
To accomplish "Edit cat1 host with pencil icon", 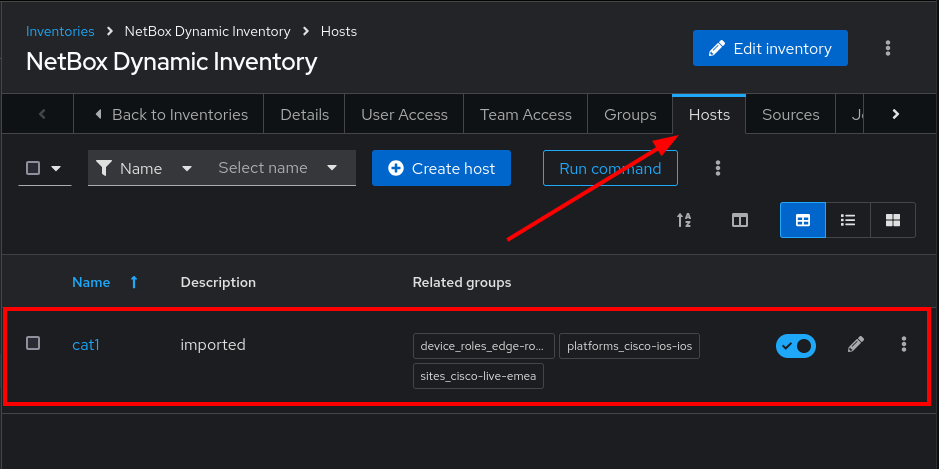I will [x=856, y=344].
